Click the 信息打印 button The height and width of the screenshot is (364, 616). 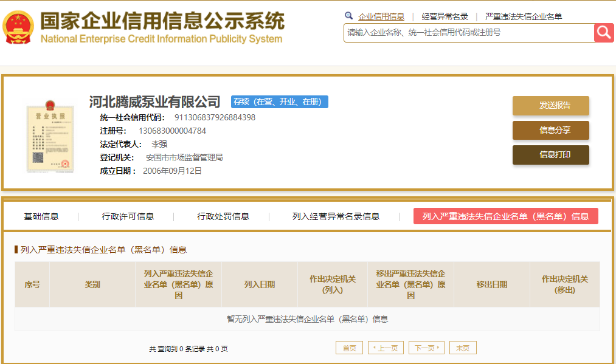pyautogui.click(x=551, y=155)
